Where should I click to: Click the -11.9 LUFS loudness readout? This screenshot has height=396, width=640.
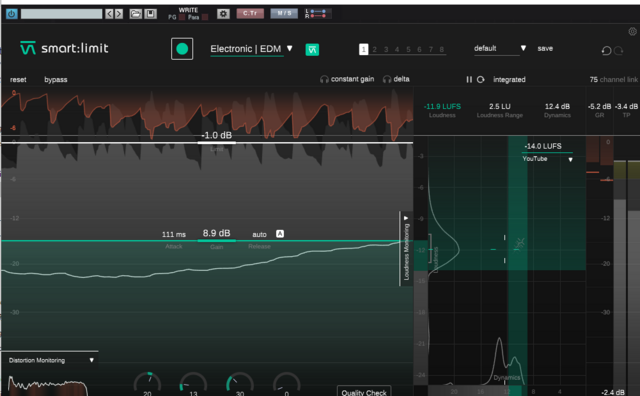[x=442, y=107]
